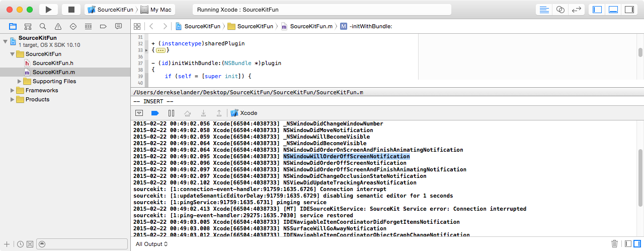
Task: Step into in debugger
Action: (203, 113)
